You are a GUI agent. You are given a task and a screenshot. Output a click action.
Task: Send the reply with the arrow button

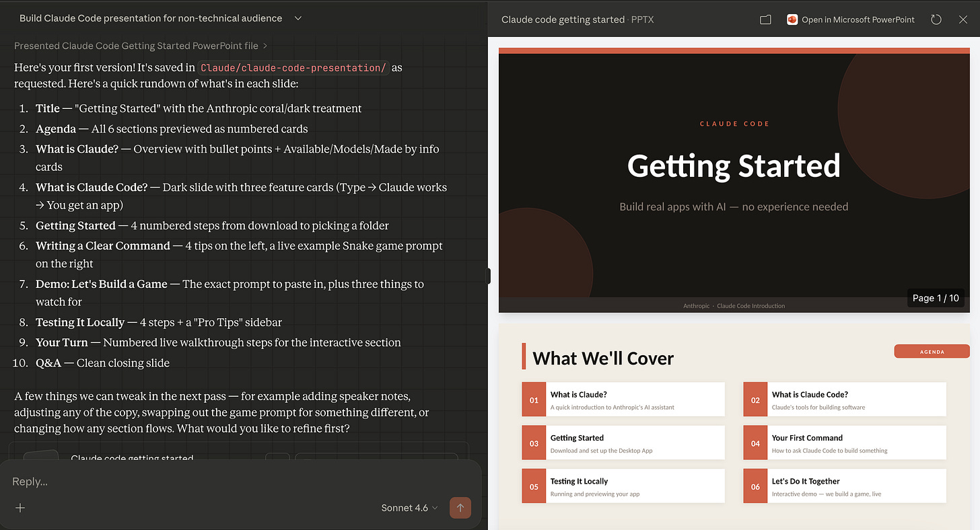tap(460, 508)
